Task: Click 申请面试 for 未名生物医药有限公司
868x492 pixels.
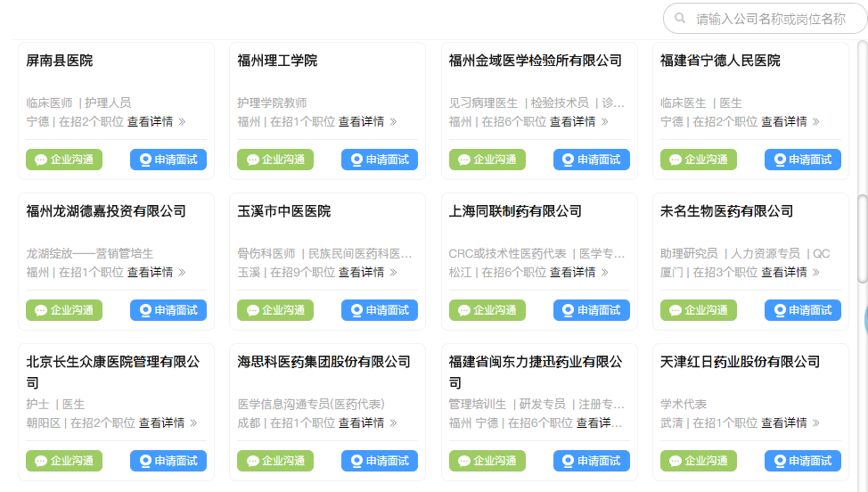Action: [x=803, y=310]
